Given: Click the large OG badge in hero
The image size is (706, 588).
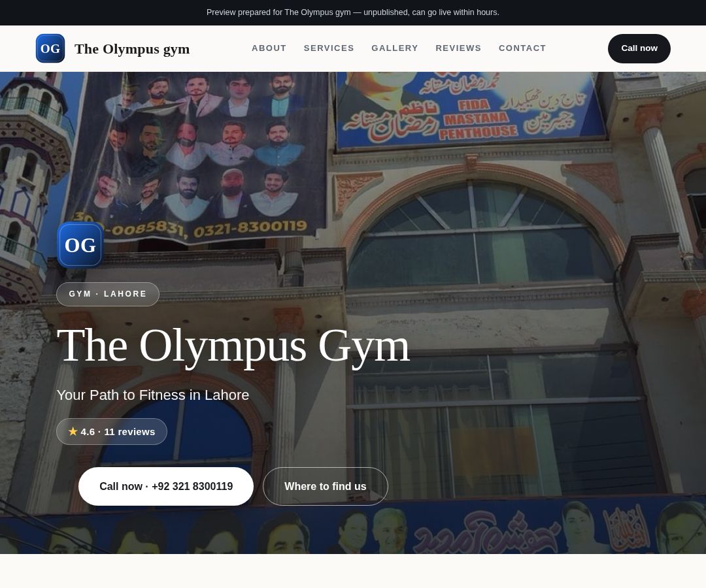Looking at the screenshot, I should tap(80, 245).
